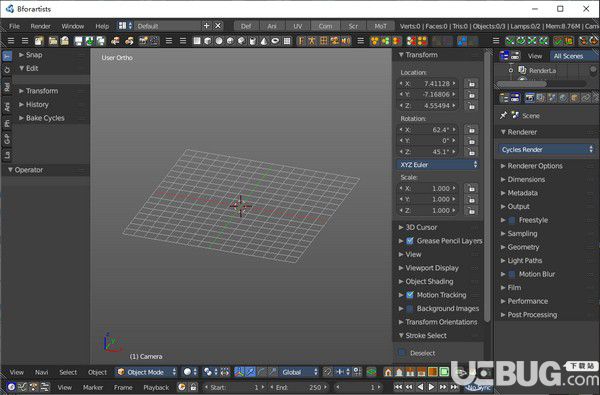Switch to the Com layout tab
The image size is (600, 395).
pos(325,26)
